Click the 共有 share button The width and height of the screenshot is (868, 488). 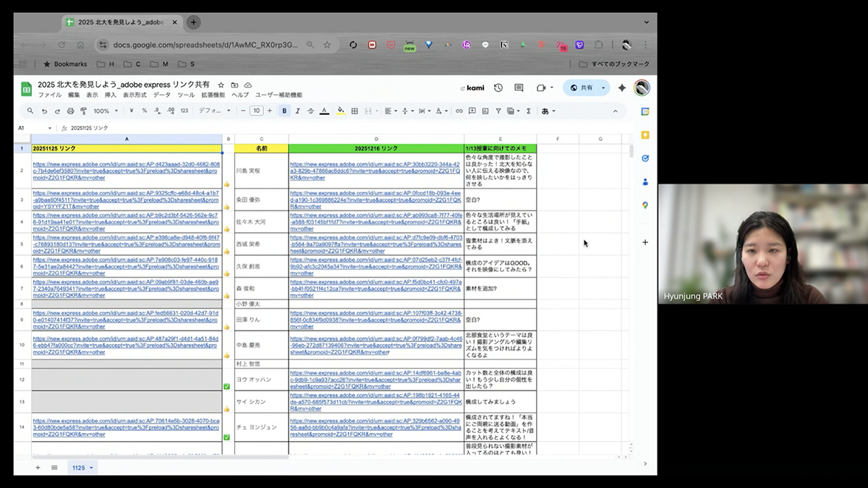point(582,88)
